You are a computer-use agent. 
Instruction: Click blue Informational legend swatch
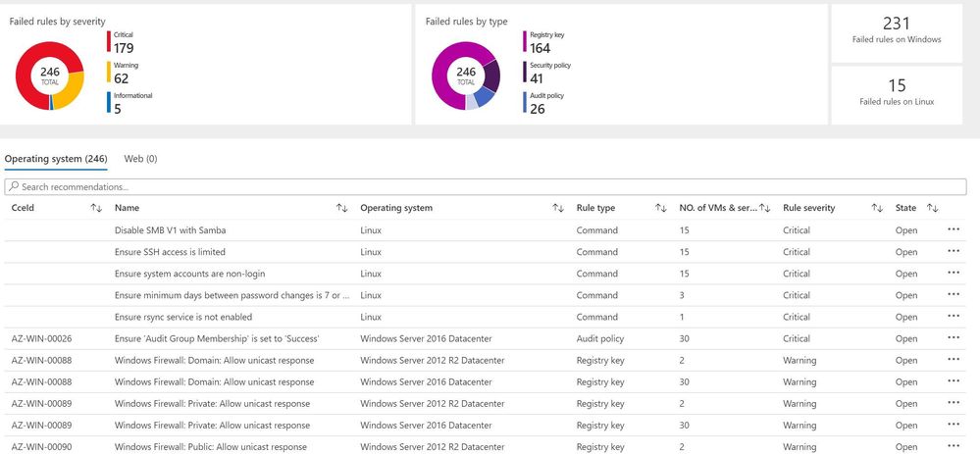point(109,102)
